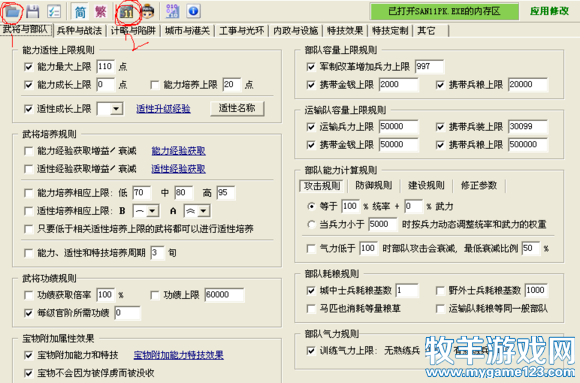The height and width of the screenshot is (383, 580).
Task: Switch to 内政与设施 tab
Action: [296, 31]
